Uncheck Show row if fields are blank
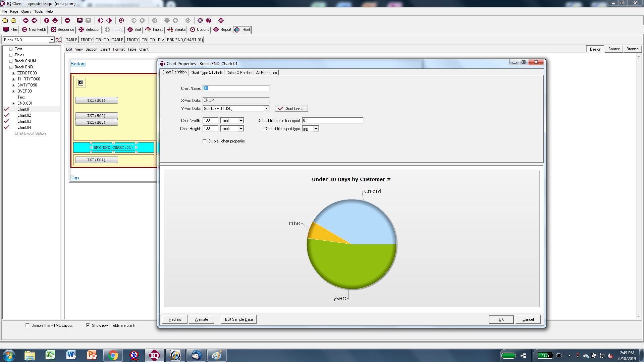 tap(88, 325)
